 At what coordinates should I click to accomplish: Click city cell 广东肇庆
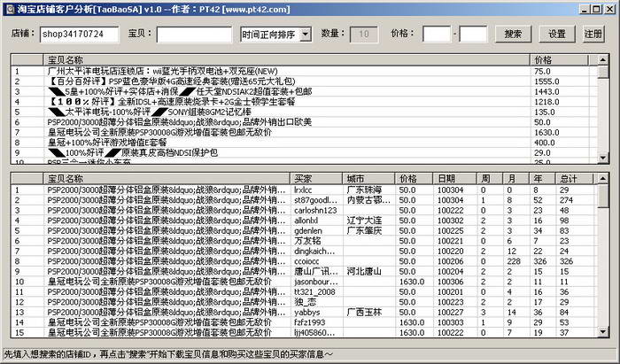(364, 231)
